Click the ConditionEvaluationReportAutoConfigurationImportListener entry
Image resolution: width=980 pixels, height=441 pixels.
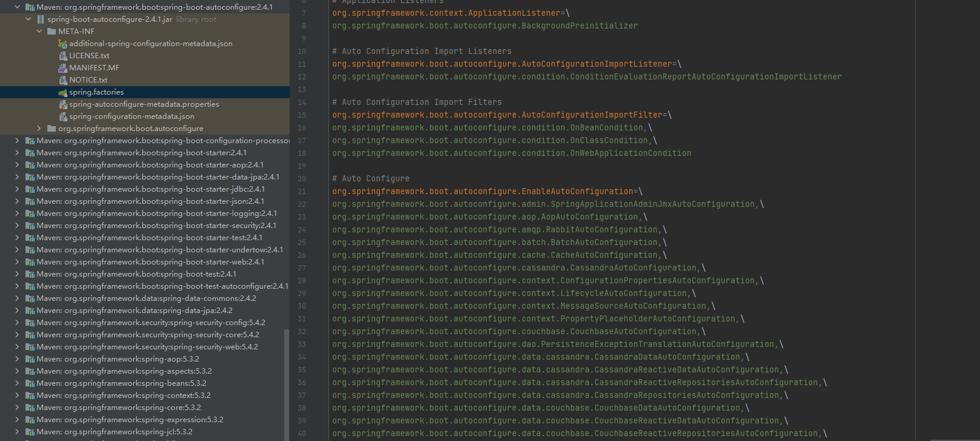(x=587, y=77)
